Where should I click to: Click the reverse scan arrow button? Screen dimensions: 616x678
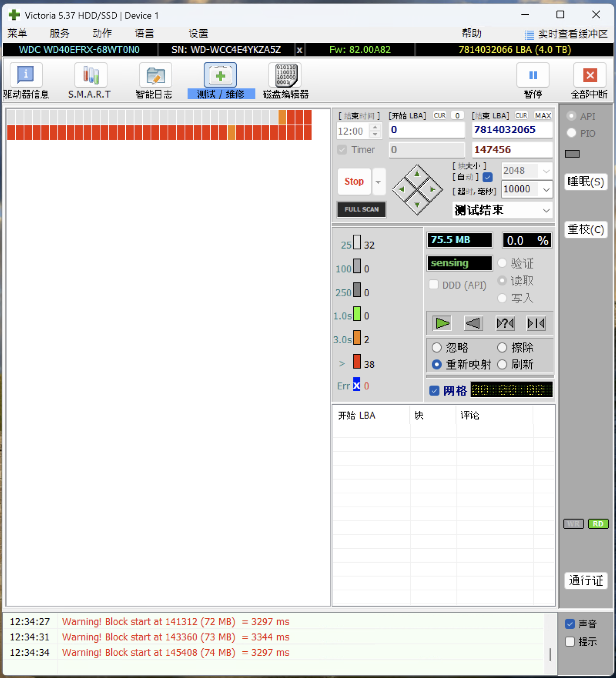[473, 323]
